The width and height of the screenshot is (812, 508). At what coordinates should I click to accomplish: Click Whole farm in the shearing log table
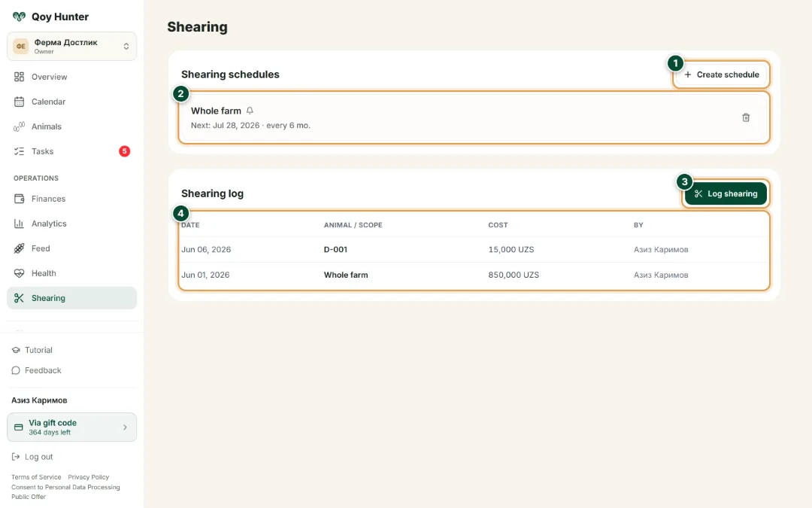[346, 275]
